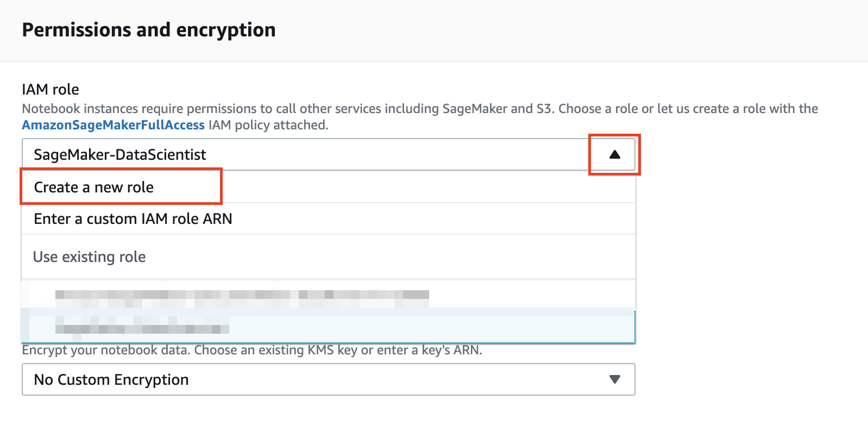
Task: Click the "Encrypt your notebook data" helper text
Action: coord(106,350)
